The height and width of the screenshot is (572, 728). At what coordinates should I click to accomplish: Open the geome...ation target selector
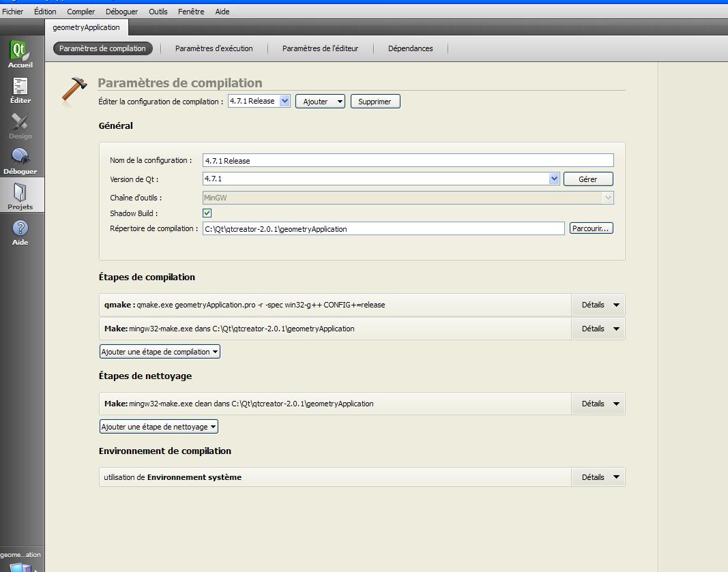pyautogui.click(x=21, y=559)
